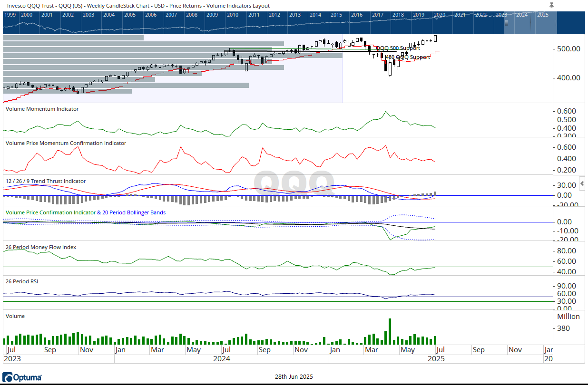Jump to 2014 in the overview timeline

point(315,15)
